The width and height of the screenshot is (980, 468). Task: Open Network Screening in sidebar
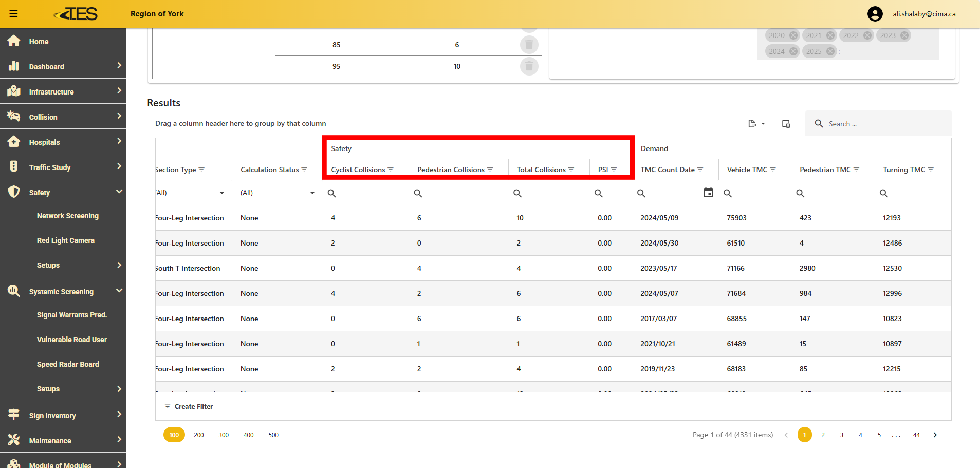click(67, 216)
